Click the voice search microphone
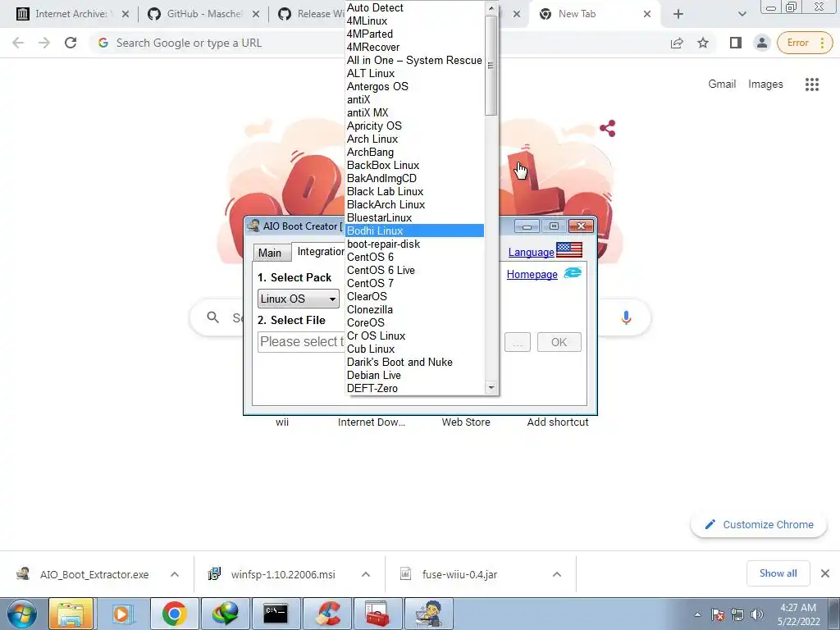 [626, 317]
